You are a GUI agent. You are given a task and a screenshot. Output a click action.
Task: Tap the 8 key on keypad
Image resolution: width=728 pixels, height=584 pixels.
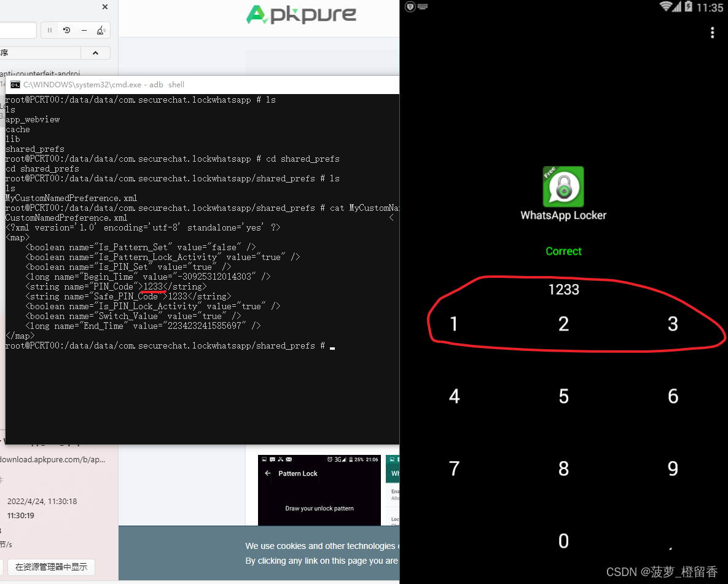coord(563,468)
